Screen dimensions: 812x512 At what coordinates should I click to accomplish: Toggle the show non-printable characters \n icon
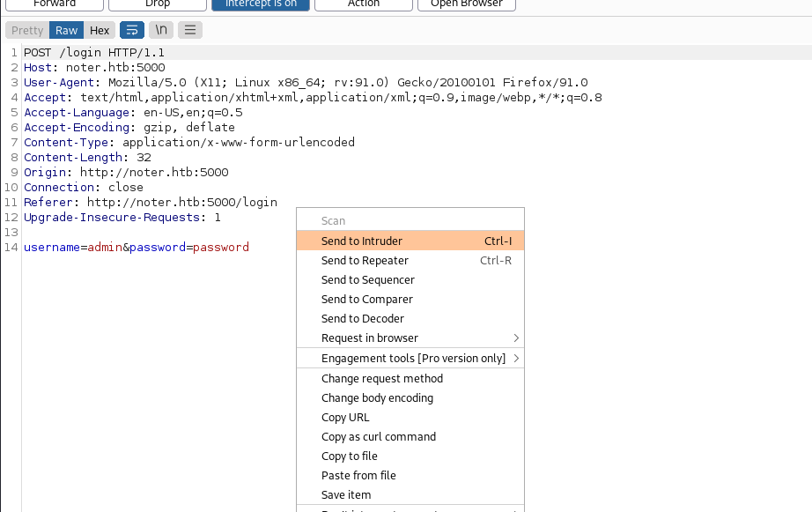pos(160,30)
